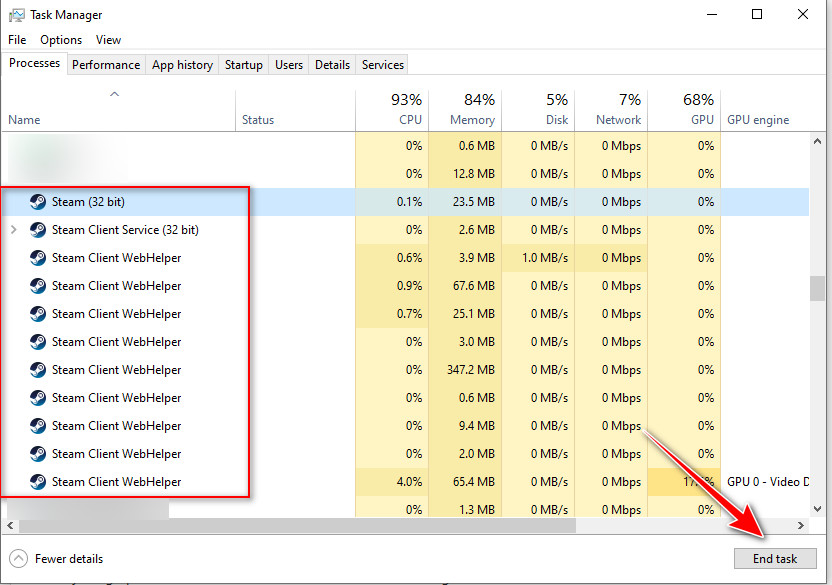832x585 pixels.
Task: Click the 12.8 MB memory value
Action: [x=473, y=174]
